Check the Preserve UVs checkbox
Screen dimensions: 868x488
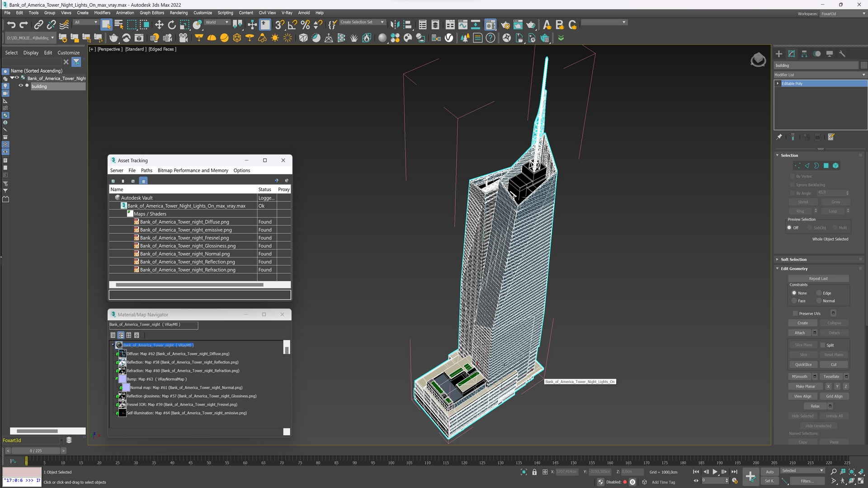click(795, 313)
